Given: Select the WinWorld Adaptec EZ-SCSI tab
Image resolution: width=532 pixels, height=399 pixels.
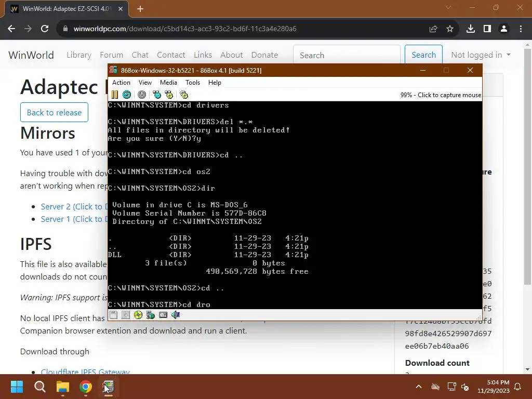Looking at the screenshot, I should point(66,9).
